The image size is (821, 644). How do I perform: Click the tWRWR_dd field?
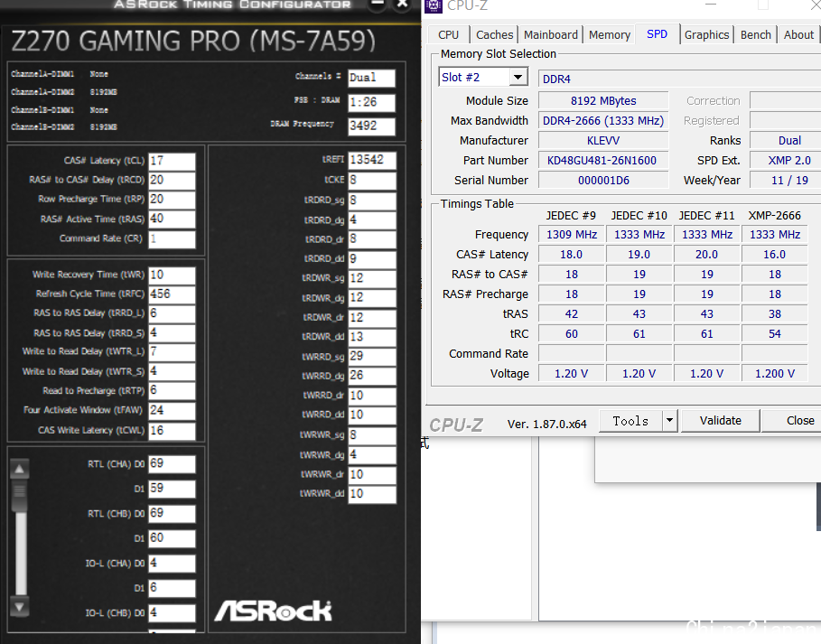pyautogui.click(x=372, y=494)
